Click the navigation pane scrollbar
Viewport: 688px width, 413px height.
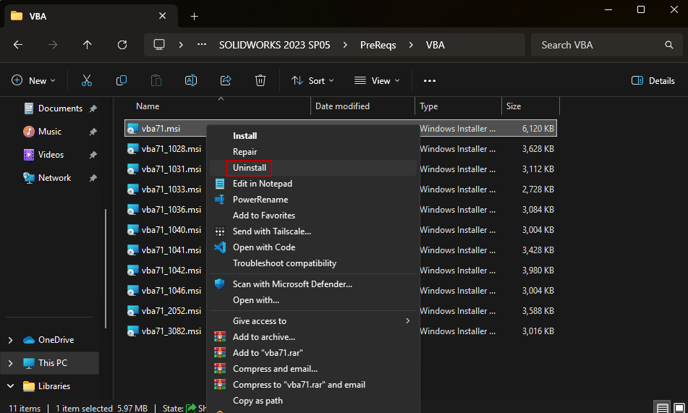[x=105, y=269]
